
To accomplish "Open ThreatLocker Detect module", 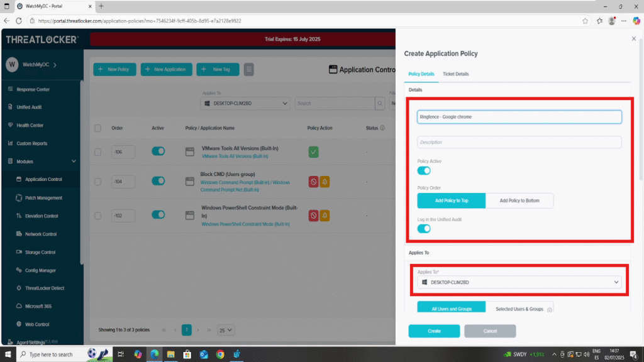I will point(45,288).
